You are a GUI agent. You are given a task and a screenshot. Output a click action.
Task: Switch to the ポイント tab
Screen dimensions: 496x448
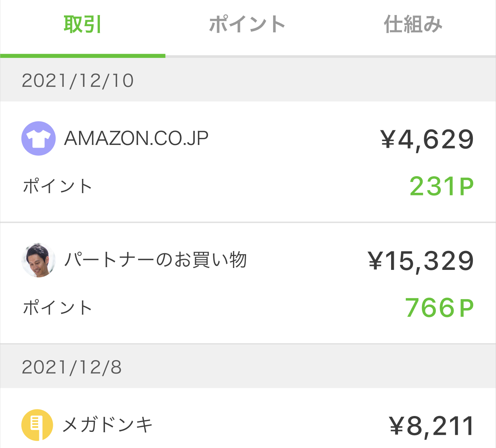[247, 25]
